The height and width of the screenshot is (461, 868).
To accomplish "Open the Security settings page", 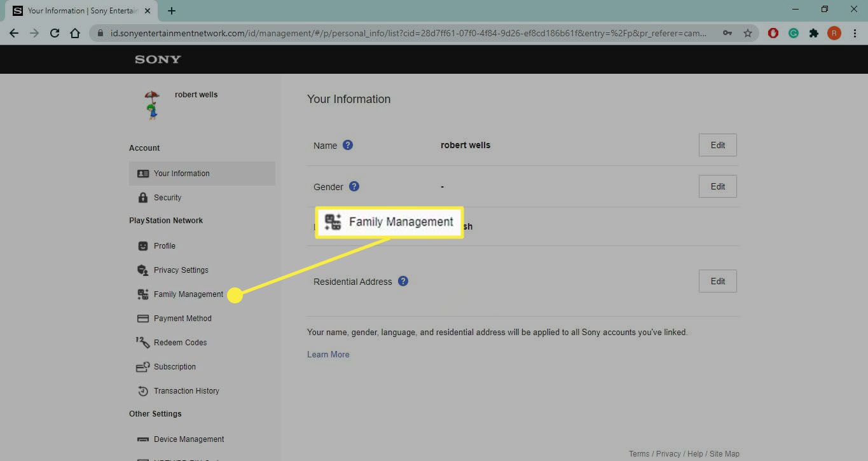I will tap(167, 198).
